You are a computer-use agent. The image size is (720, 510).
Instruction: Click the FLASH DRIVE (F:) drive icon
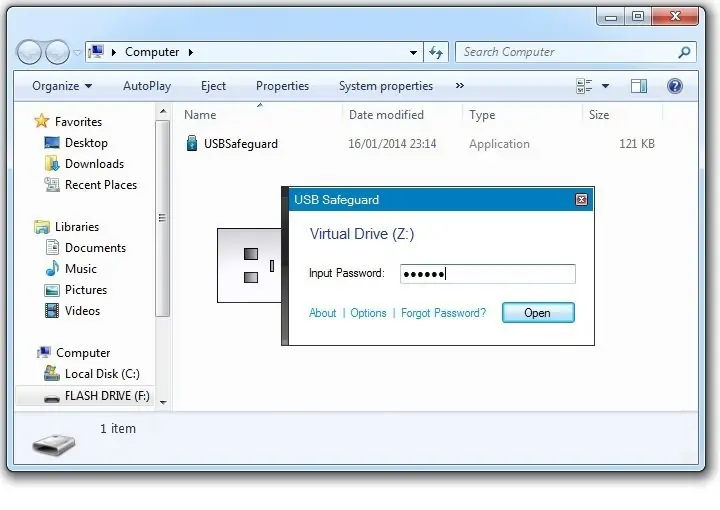click(52, 398)
